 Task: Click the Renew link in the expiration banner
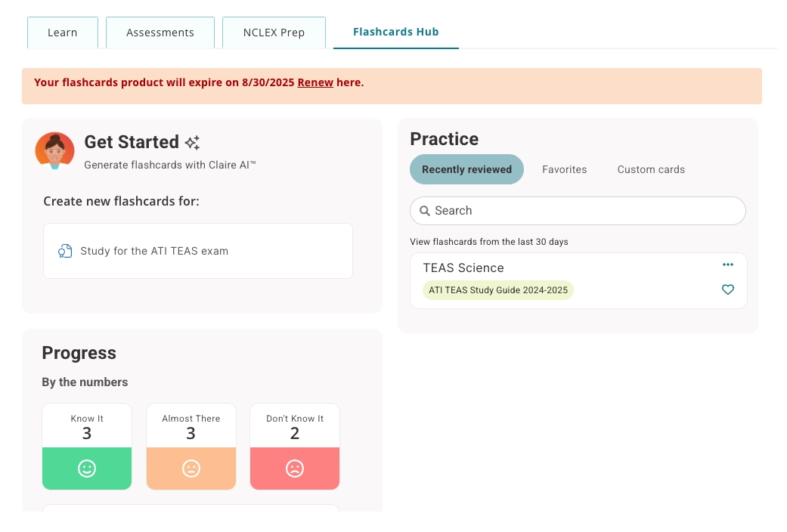315,82
